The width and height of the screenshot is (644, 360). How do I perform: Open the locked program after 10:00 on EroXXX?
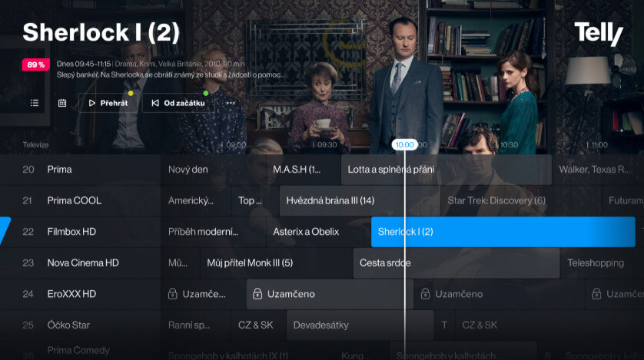click(499, 294)
